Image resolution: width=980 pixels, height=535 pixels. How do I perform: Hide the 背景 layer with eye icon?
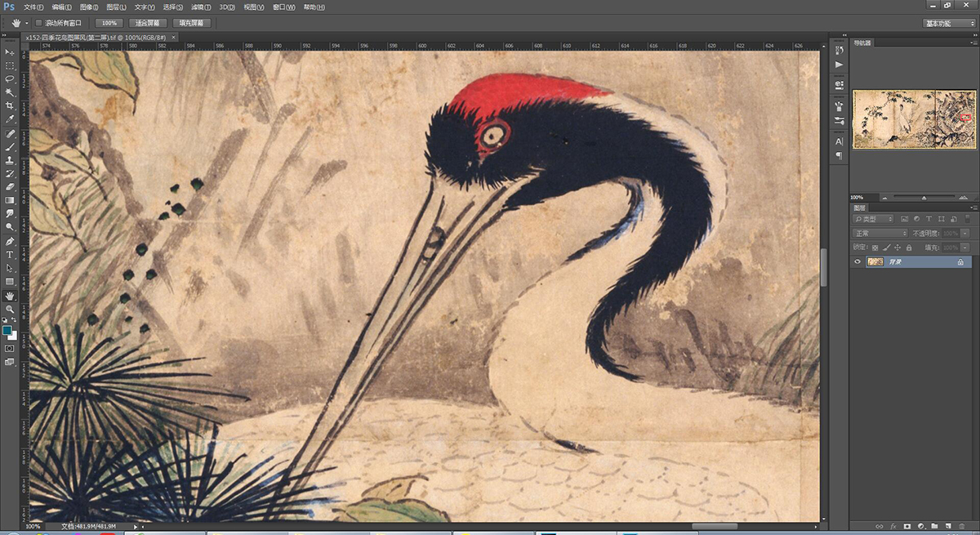click(857, 262)
